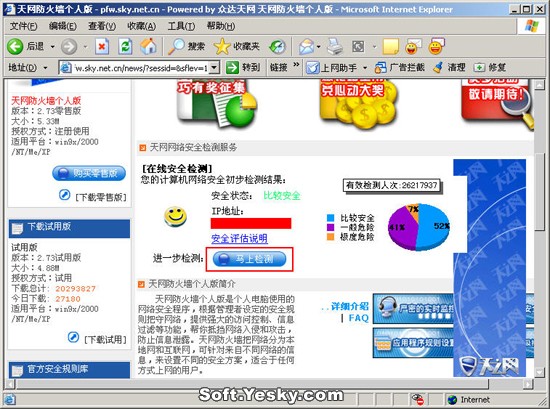Click the page icon in address bar
This screenshot has height=409, width=550.
tap(66, 67)
